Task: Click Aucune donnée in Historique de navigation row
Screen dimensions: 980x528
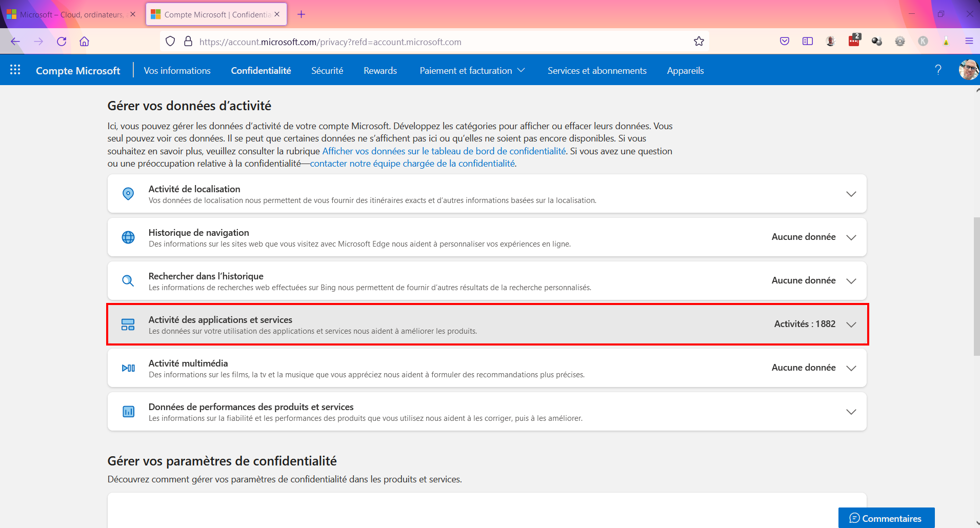Action: point(804,237)
